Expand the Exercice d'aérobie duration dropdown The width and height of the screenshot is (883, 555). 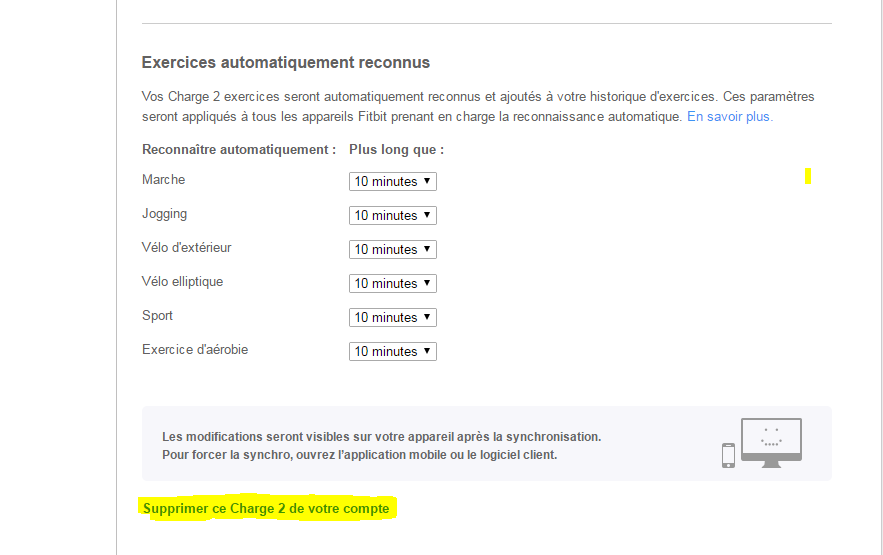[x=393, y=352]
